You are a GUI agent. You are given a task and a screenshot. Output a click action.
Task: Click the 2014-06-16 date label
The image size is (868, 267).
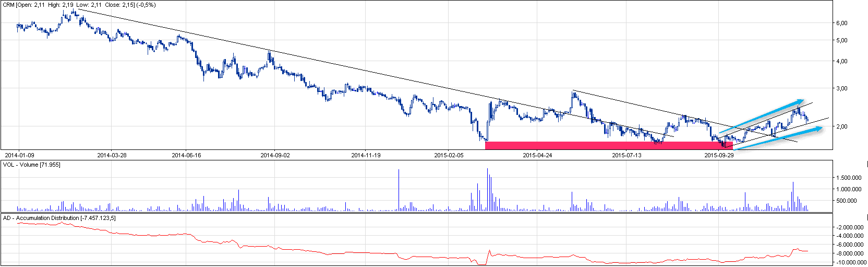pos(186,155)
